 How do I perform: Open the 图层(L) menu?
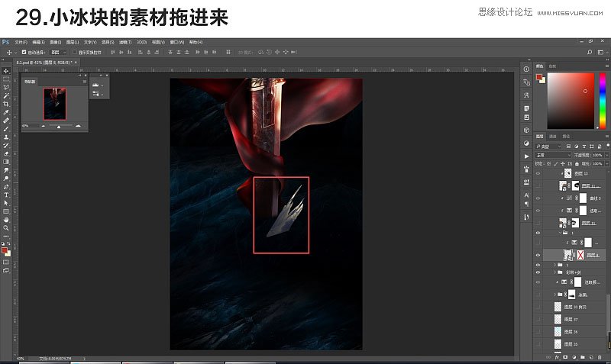pos(73,42)
